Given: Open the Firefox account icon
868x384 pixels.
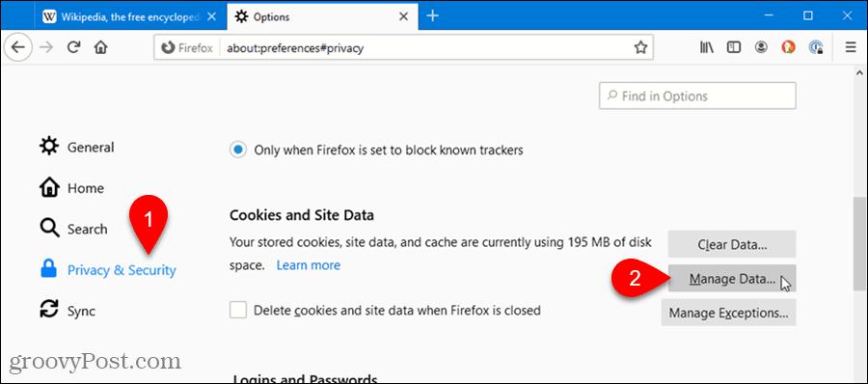Looking at the screenshot, I should point(762,48).
